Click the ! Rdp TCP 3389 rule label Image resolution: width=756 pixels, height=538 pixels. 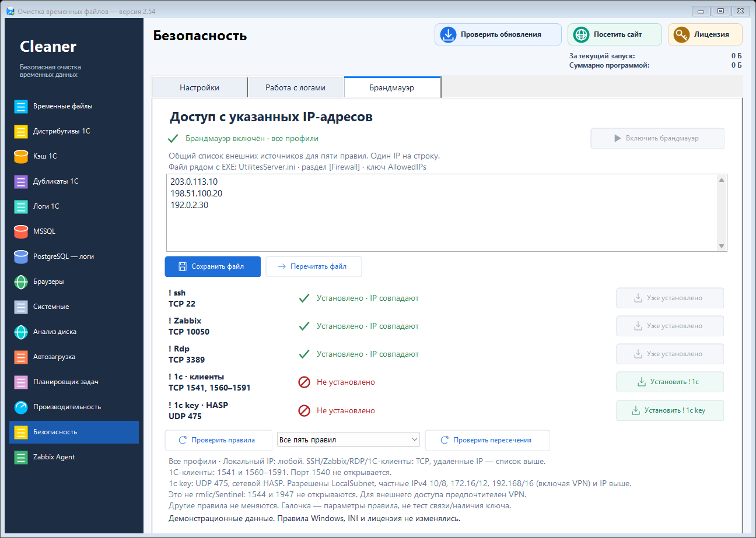pos(187,354)
